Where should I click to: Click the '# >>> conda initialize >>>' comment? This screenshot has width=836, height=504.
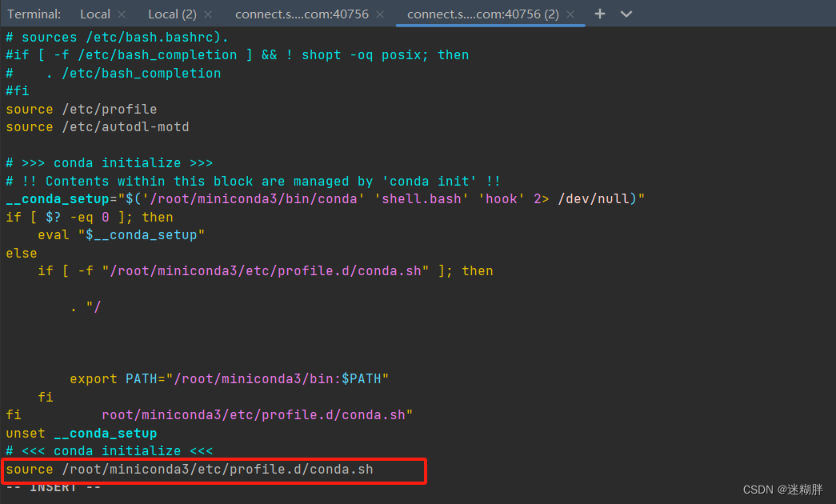(110, 163)
